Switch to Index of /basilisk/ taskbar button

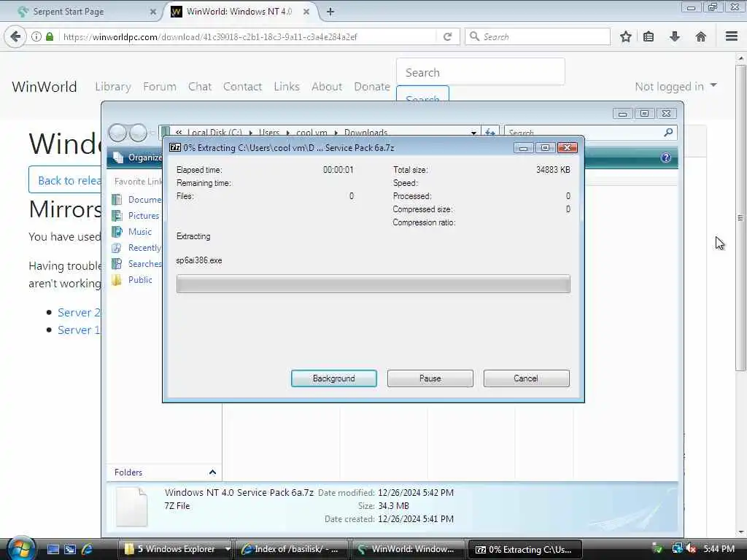tap(292, 549)
